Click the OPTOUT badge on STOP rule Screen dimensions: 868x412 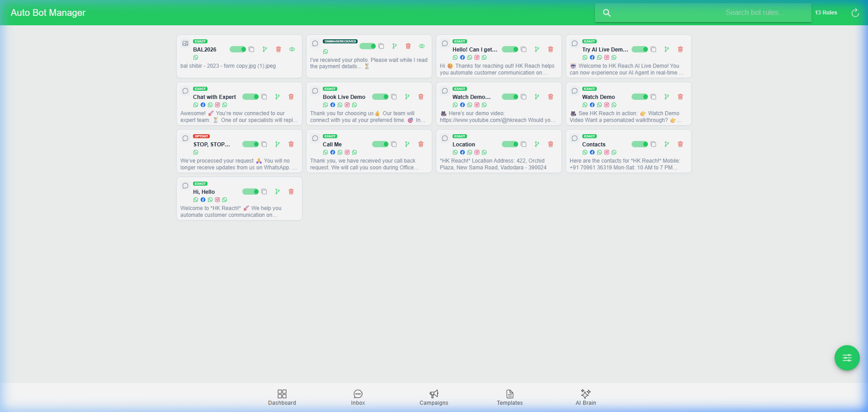(x=201, y=136)
